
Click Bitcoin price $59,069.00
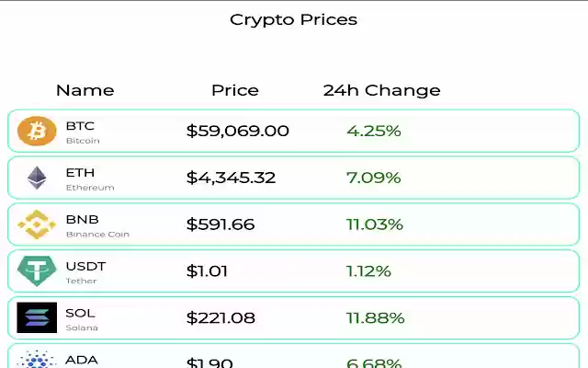point(237,132)
